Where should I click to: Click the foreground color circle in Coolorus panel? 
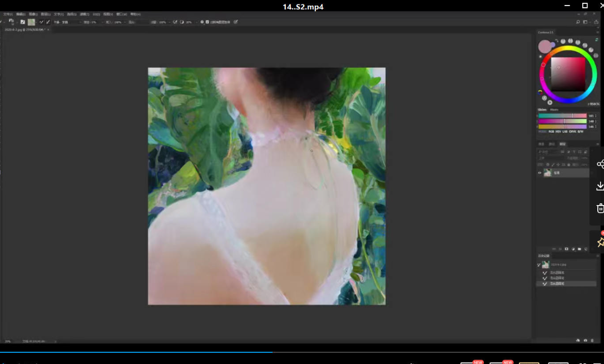click(544, 47)
